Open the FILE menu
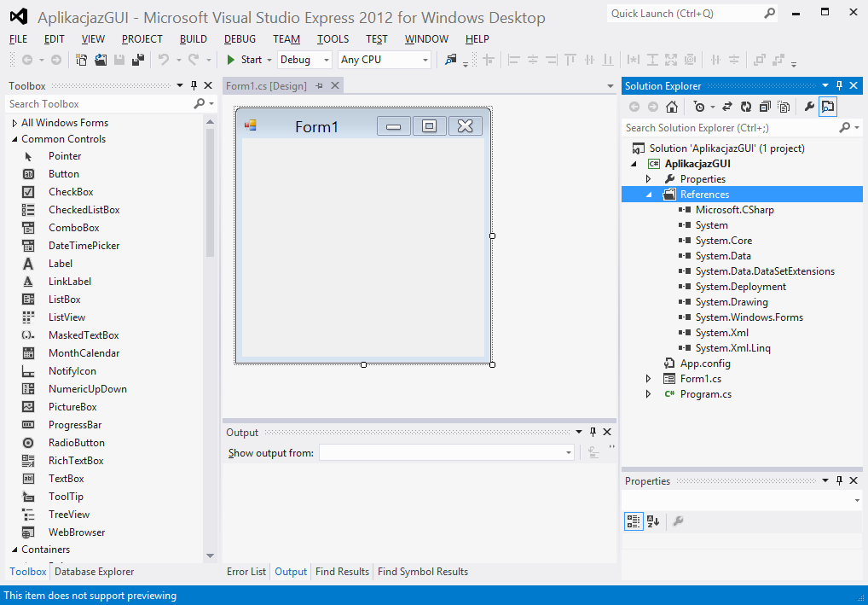The image size is (868, 605). 18,38
